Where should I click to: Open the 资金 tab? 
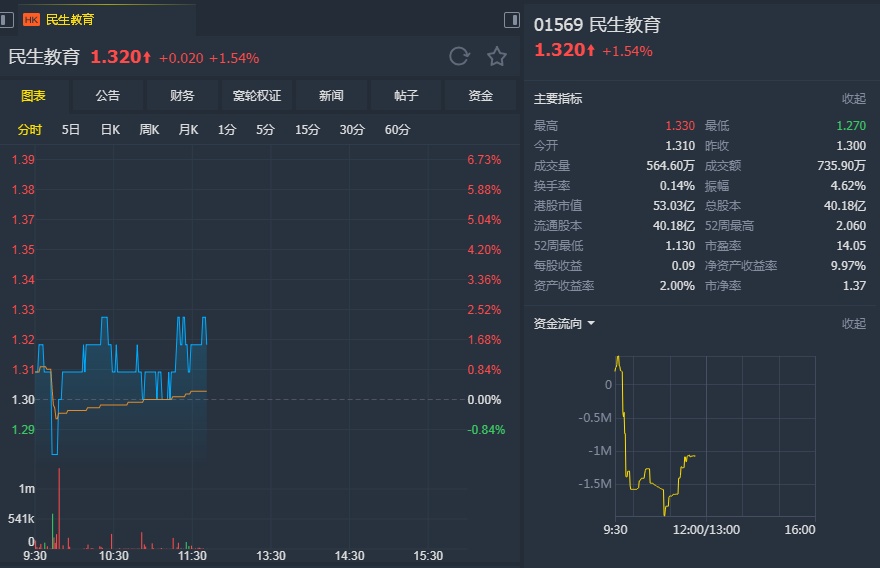[481, 96]
